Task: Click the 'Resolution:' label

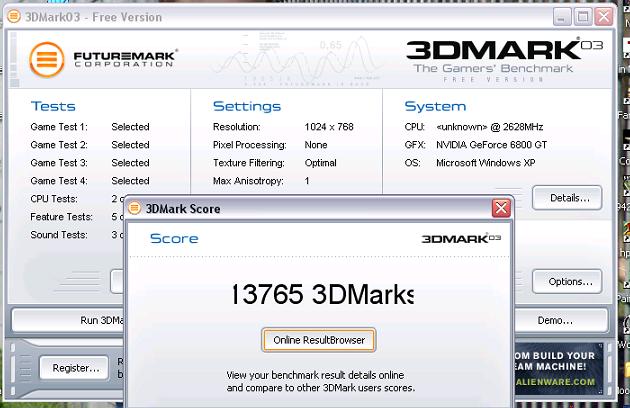Action: (x=237, y=127)
